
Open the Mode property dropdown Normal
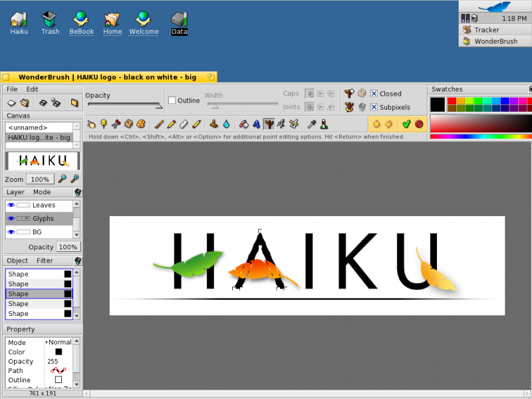coord(59,342)
